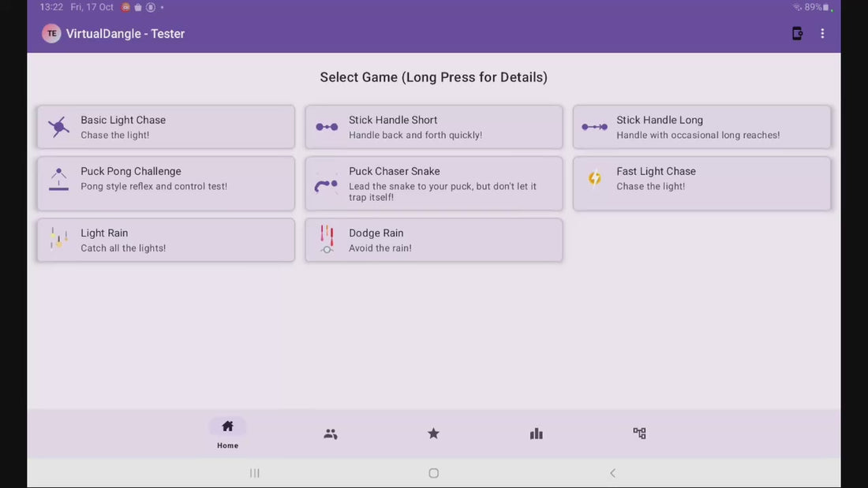Image resolution: width=868 pixels, height=488 pixels.
Task: Open Android recent apps button
Action: pyautogui.click(x=255, y=473)
